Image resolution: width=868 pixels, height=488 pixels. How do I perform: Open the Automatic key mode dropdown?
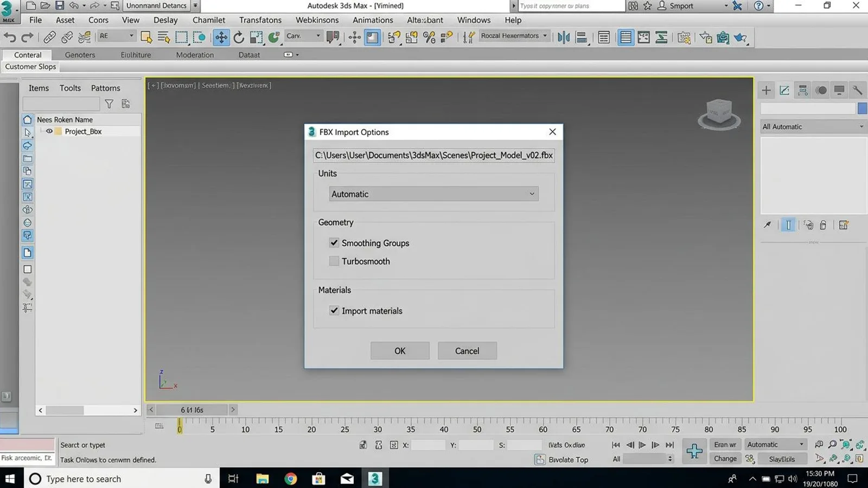click(x=775, y=445)
